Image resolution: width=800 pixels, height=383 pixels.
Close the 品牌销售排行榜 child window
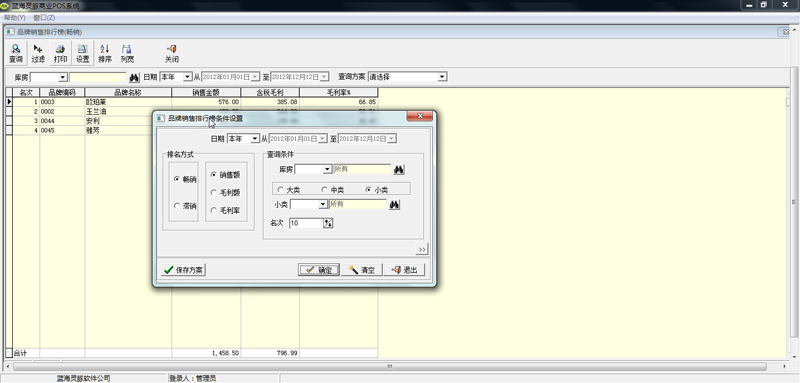(785, 32)
